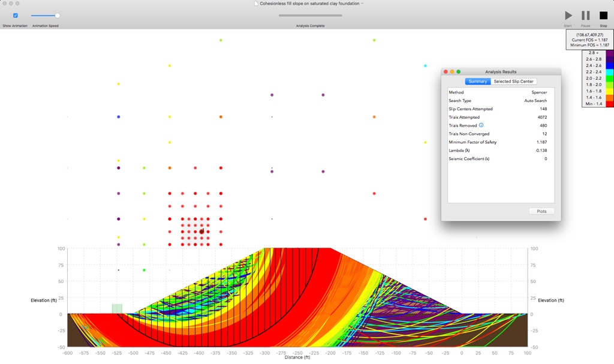Open the document title dropdown chevron
The height and width of the screenshot is (364, 614).
[362, 4]
